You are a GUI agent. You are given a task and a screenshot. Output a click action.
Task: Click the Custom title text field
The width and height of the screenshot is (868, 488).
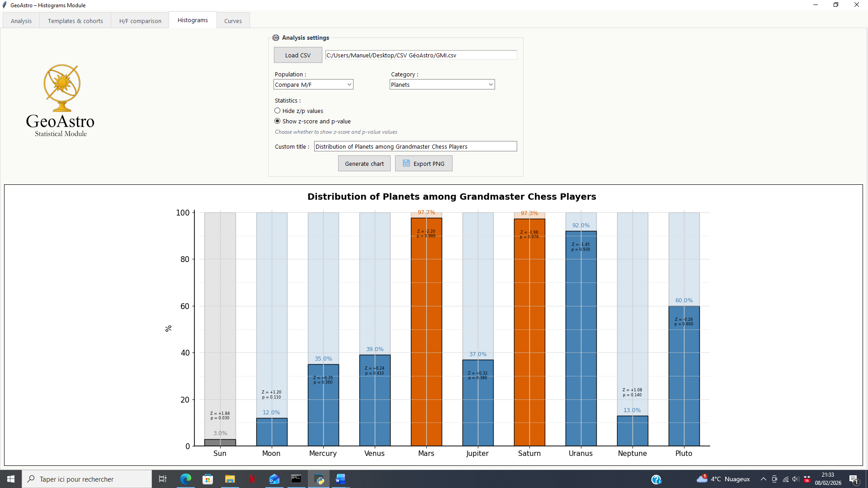tap(415, 146)
